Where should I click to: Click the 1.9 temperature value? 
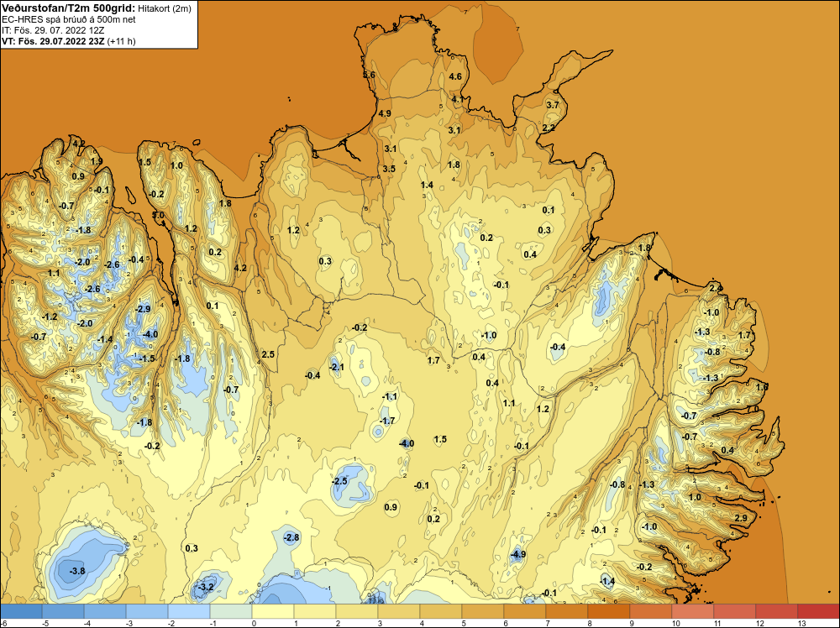click(x=97, y=161)
